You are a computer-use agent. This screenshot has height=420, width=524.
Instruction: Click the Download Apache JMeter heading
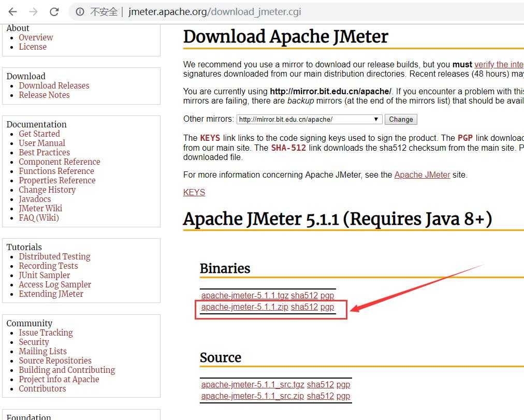(286, 37)
